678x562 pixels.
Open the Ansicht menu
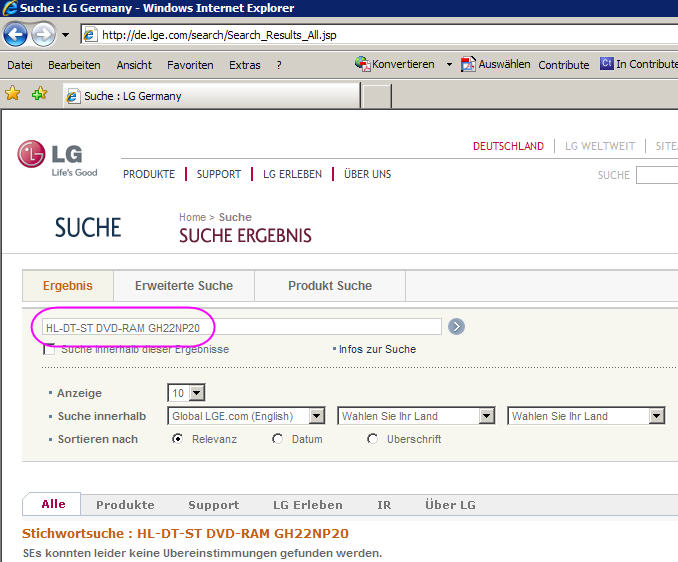pos(134,65)
